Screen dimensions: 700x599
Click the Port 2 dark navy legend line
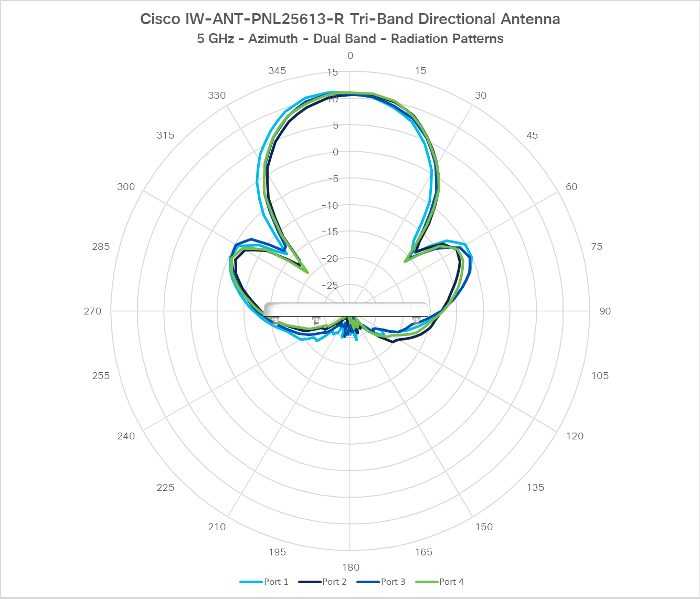310,582
